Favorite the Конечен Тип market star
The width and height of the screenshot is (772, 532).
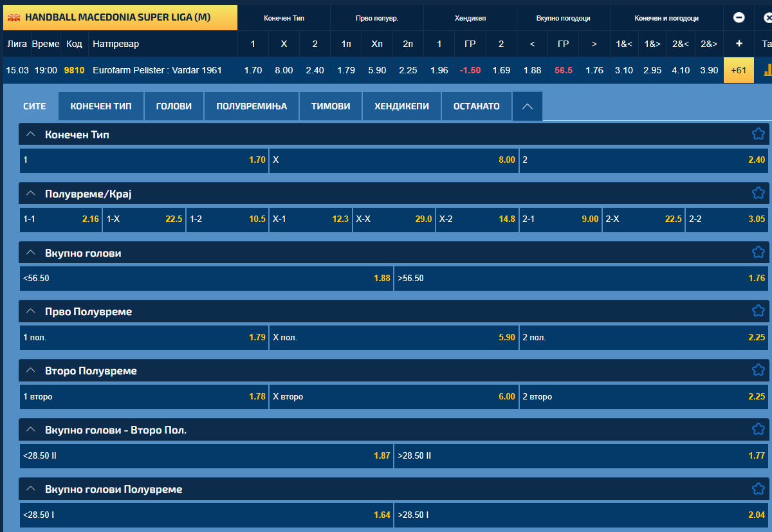click(758, 134)
